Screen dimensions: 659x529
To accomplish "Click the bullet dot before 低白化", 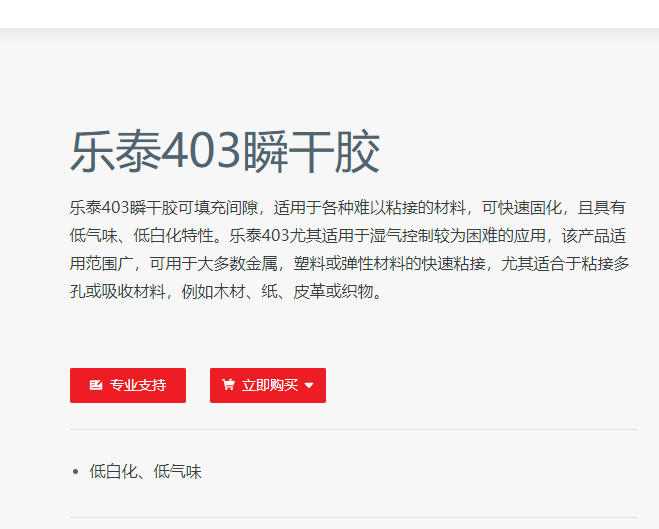I will coord(75,472).
